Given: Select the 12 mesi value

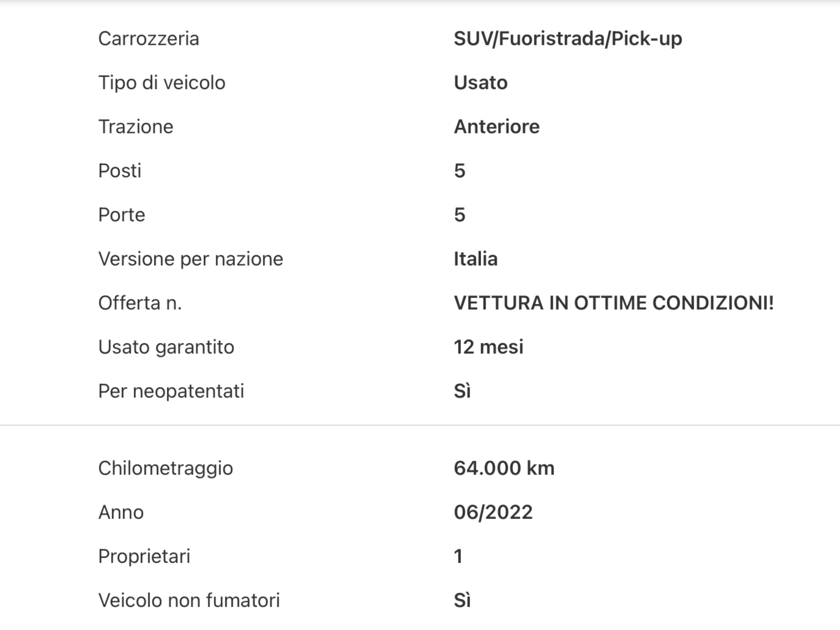Looking at the screenshot, I should coord(488,347).
